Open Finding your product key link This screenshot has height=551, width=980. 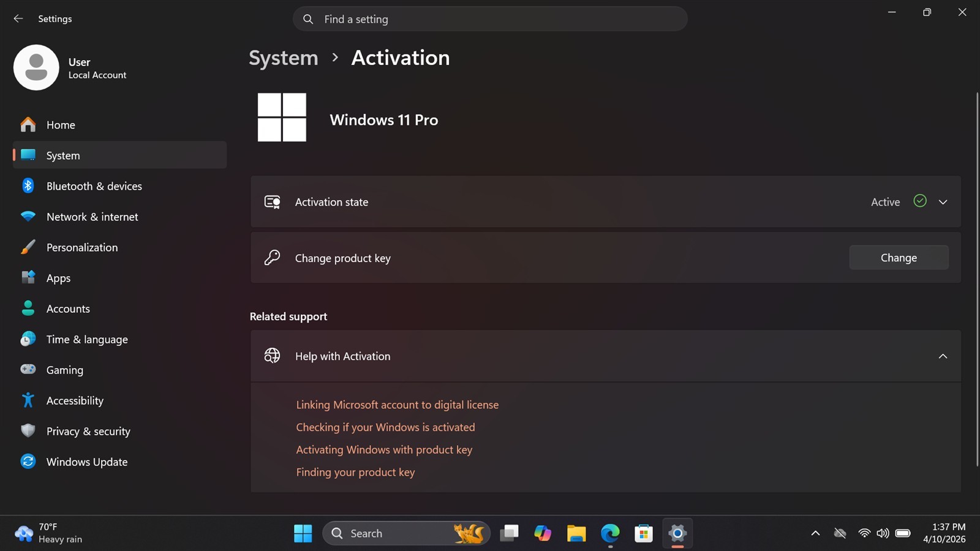coord(355,472)
